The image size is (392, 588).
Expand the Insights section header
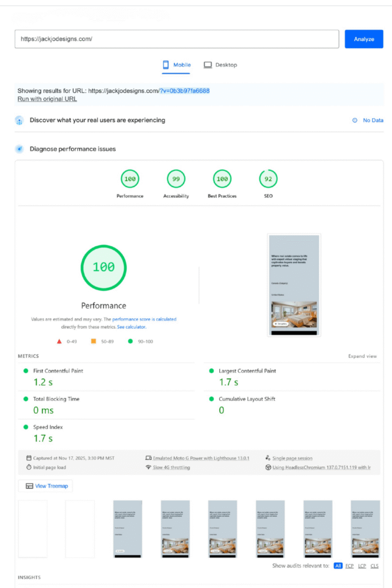[29, 578]
